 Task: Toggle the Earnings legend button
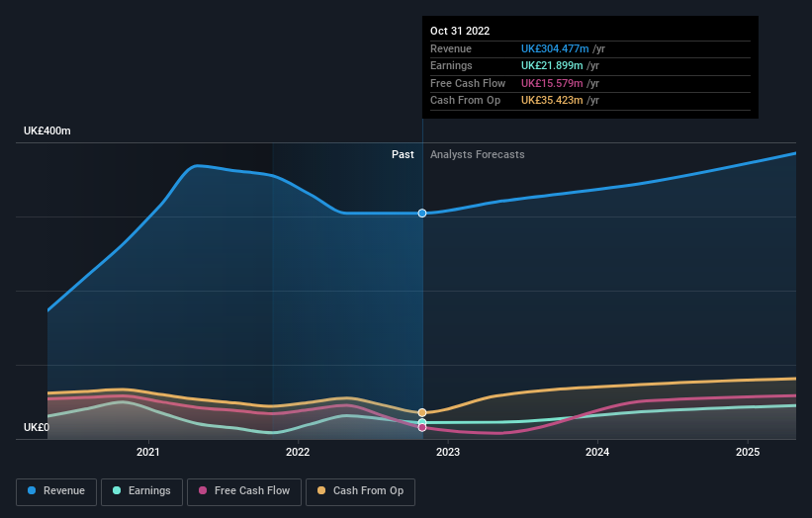(141, 491)
